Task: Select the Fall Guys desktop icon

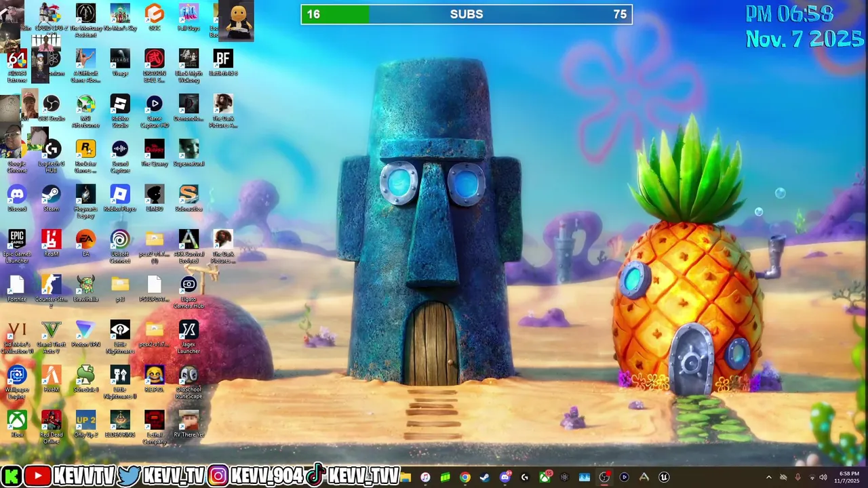Action: [x=189, y=19]
